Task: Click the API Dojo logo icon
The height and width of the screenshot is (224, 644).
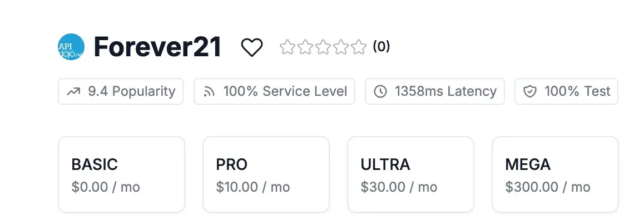Action: coord(71,47)
